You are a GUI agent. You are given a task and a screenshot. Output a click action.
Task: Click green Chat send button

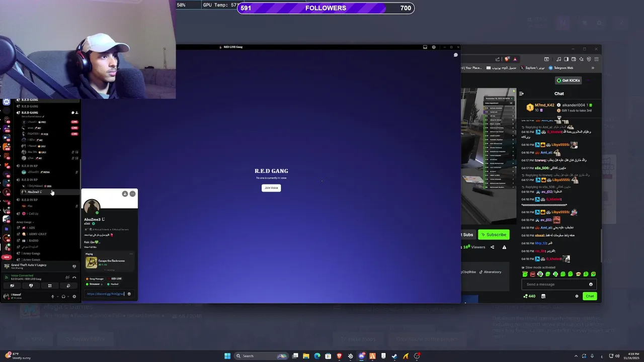[x=590, y=296]
